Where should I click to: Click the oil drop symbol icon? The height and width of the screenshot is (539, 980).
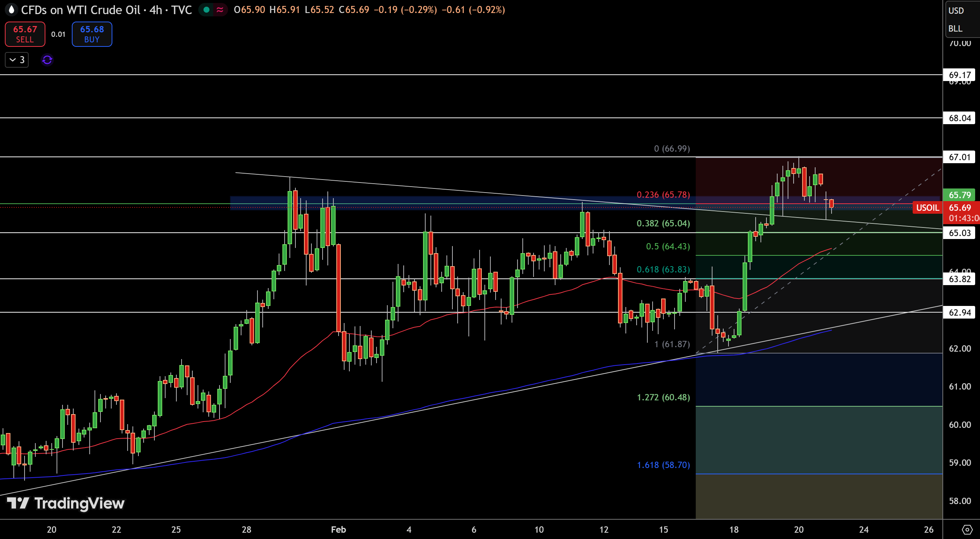12,10
